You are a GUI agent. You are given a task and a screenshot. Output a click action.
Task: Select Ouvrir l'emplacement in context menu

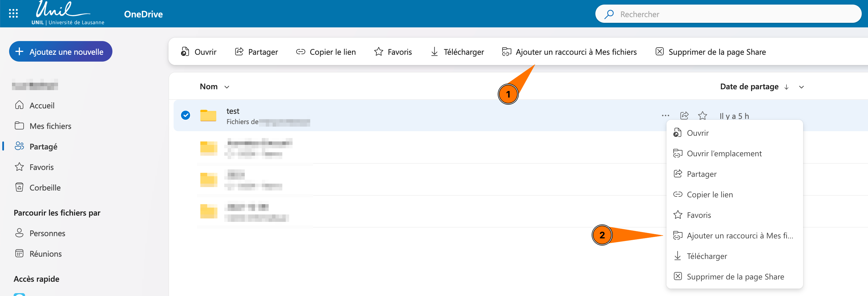(724, 154)
